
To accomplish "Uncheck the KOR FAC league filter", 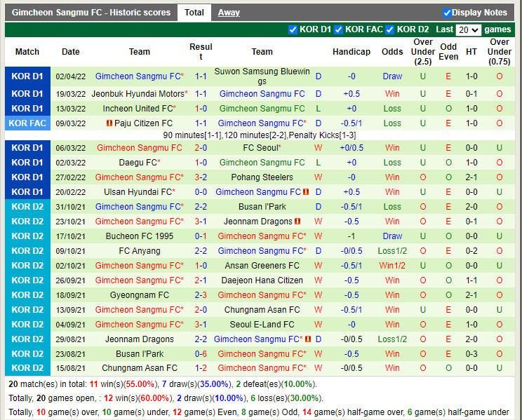I will tap(338, 29).
